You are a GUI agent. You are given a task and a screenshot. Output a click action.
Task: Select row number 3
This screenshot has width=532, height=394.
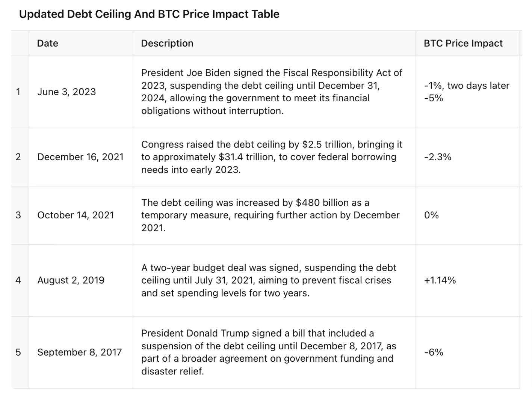pyautogui.click(x=18, y=215)
